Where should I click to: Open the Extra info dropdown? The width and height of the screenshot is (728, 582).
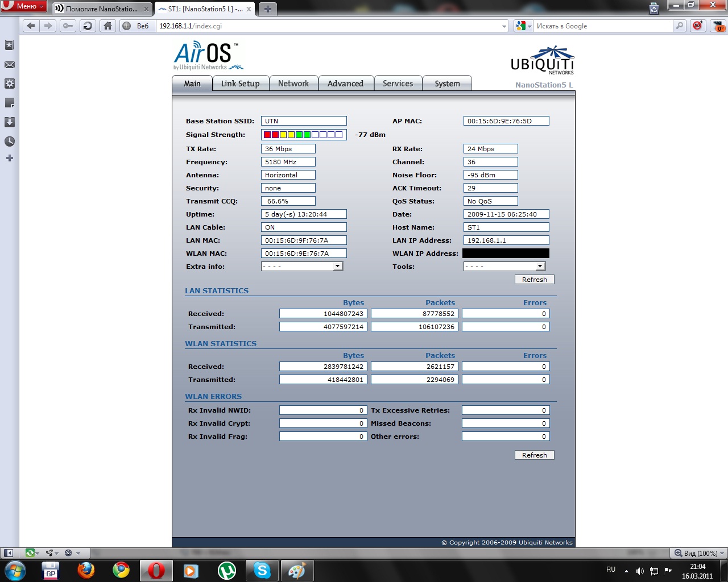302,266
